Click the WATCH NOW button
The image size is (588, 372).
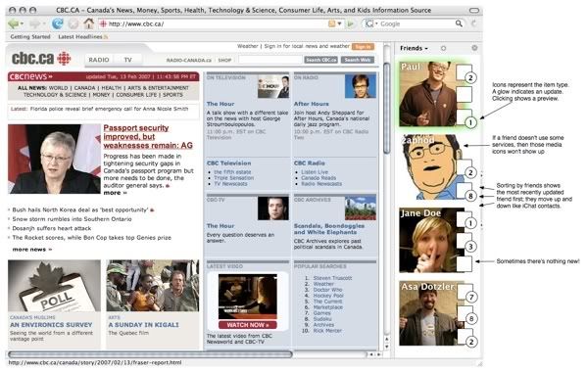point(248,325)
